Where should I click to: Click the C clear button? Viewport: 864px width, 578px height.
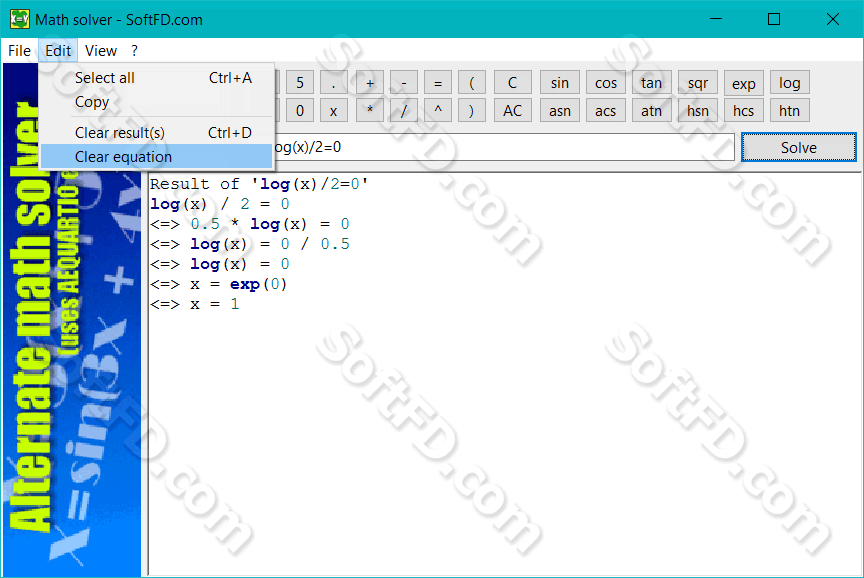[x=512, y=83]
